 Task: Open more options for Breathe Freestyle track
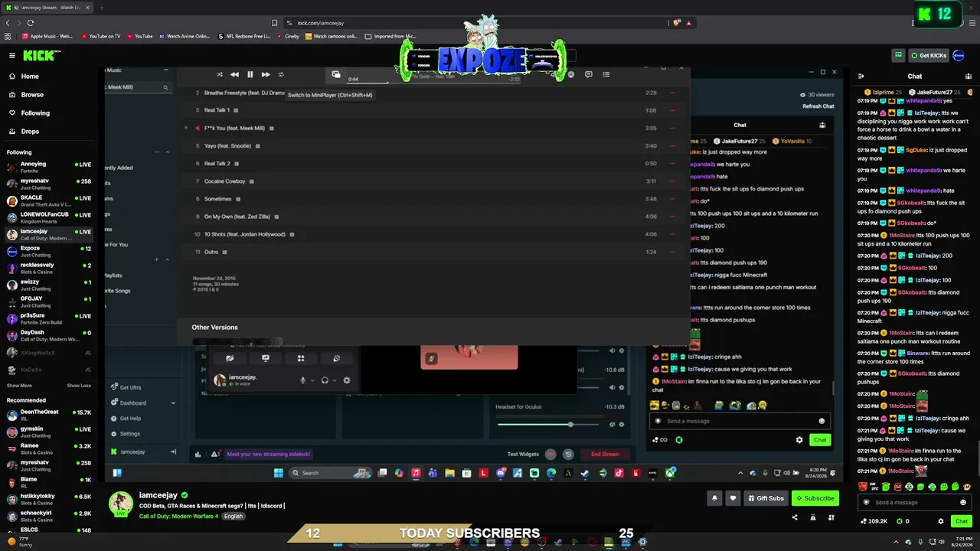672,93
